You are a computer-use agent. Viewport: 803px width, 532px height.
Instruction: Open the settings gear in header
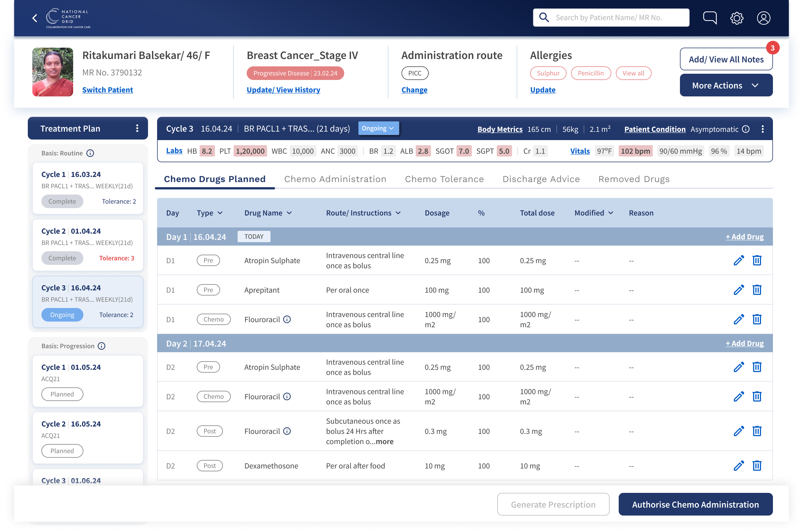[x=736, y=18]
